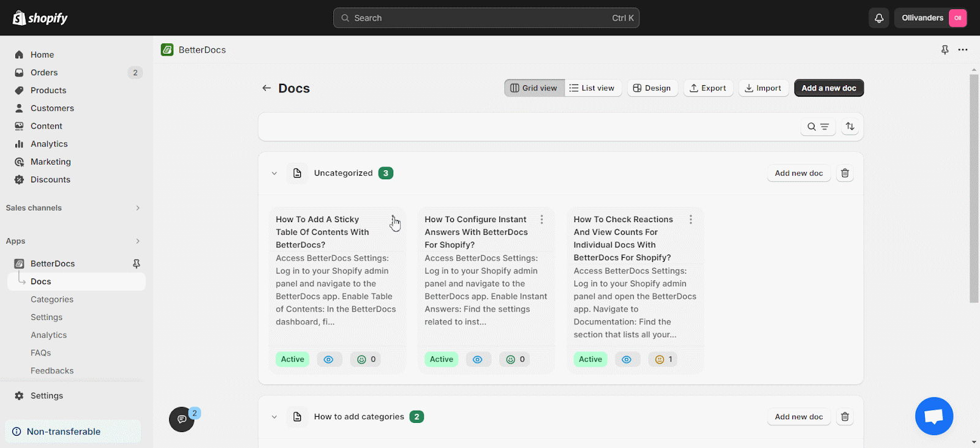Switch to List view
Image resolution: width=980 pixels, height=448 pixels.
tap(592, 88)
